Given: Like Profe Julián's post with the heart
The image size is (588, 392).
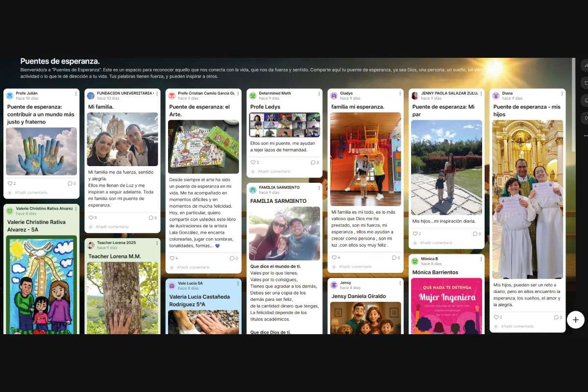Looking at the screenshot, I should tap(10, 184).
